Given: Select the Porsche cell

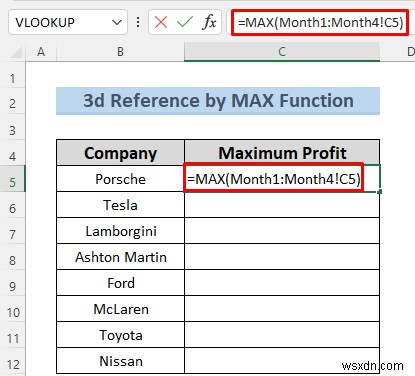Looking at the screenshot, I should pyautogui.click(x=120, y=179).
